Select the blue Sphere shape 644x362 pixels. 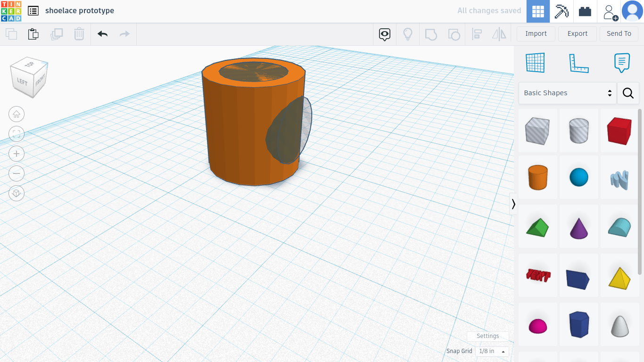(579, 177)
